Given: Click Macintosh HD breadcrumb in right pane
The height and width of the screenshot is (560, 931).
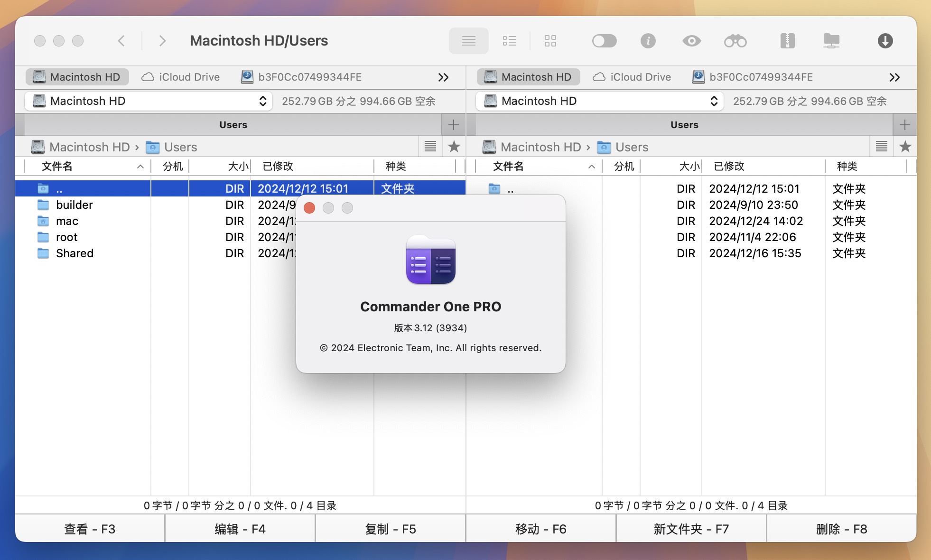Looking at the screenshot, I should (x=532, y=147).
